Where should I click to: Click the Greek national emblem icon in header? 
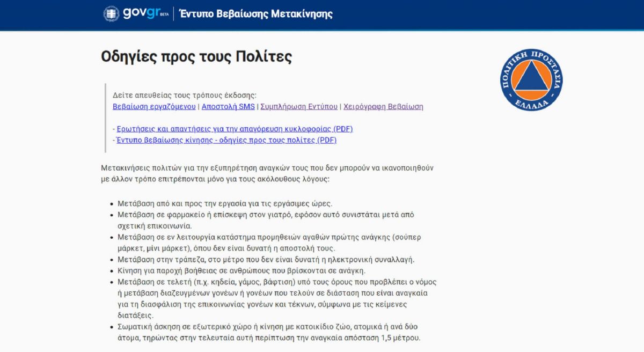tap(111, 13)
